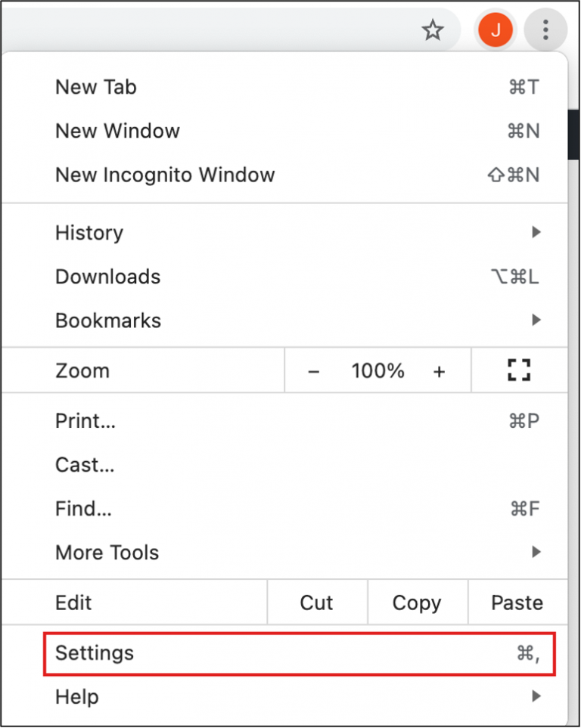Click the 100% zoom level value
The height and width of the screenshot is (728, 581).
pyautogui.click(x=377, y=370)
